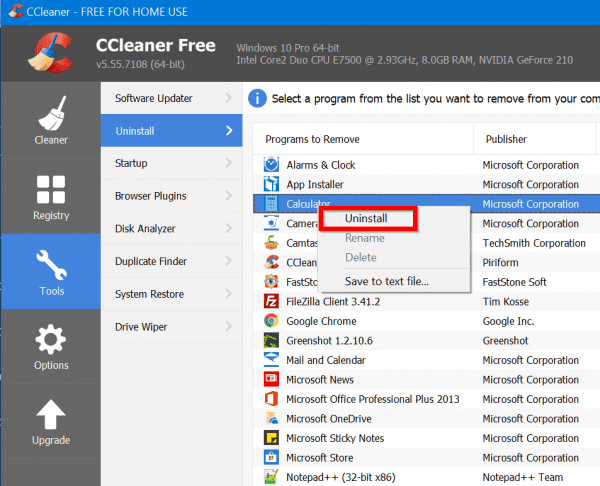The image size is (600, 486).
Task: Choose Uninstall from the context menu
Action: 365,218
